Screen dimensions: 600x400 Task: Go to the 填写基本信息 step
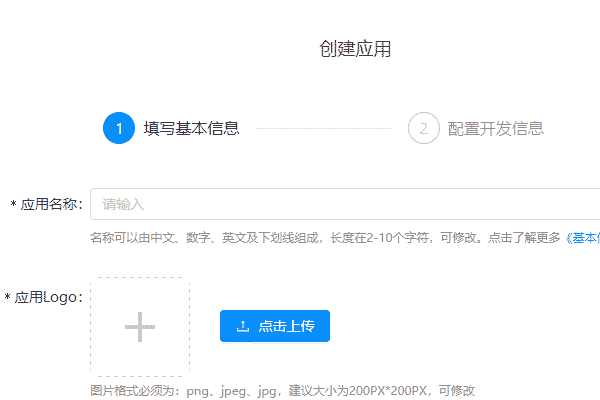[191, 128]
